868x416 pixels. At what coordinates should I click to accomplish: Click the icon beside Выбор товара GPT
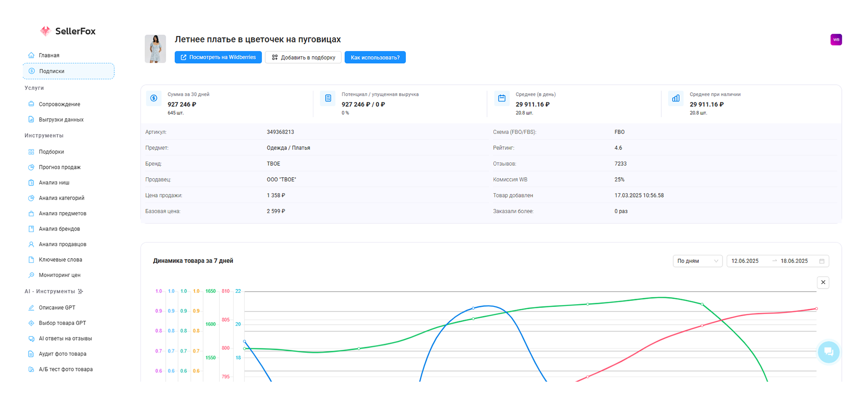tap(31, 323)
